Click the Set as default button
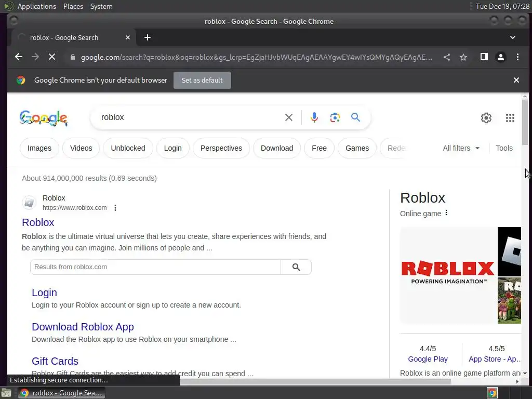The image size is (532, 399). tap(202, 81)
